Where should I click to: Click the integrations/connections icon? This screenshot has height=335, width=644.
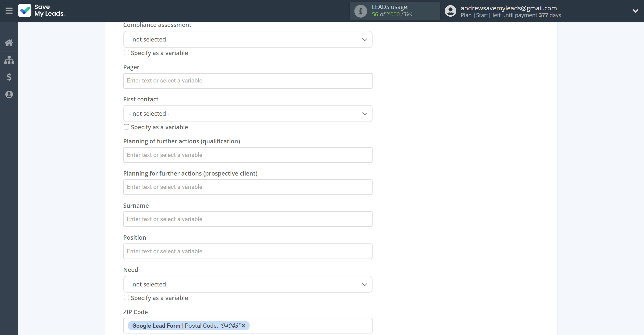point(9,60)
